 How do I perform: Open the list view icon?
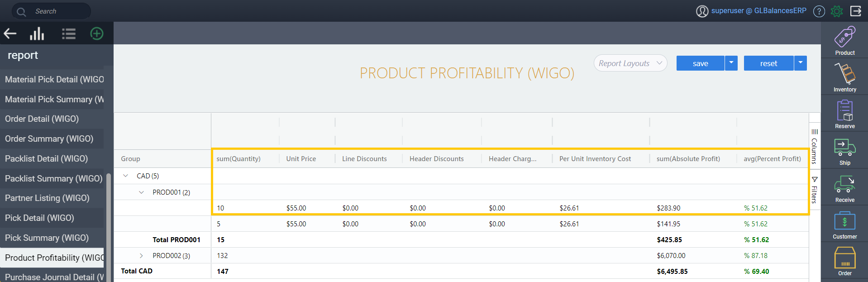click(69, 33)
